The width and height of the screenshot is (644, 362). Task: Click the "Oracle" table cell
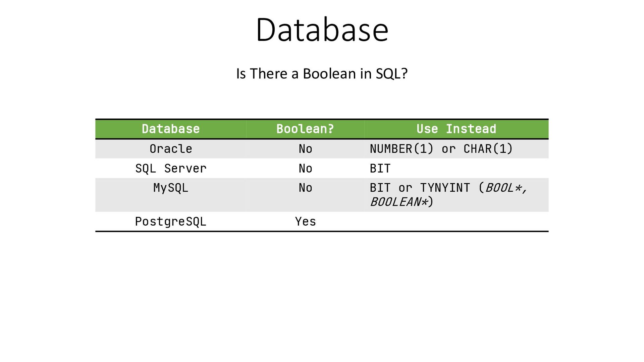click(170, 148)
